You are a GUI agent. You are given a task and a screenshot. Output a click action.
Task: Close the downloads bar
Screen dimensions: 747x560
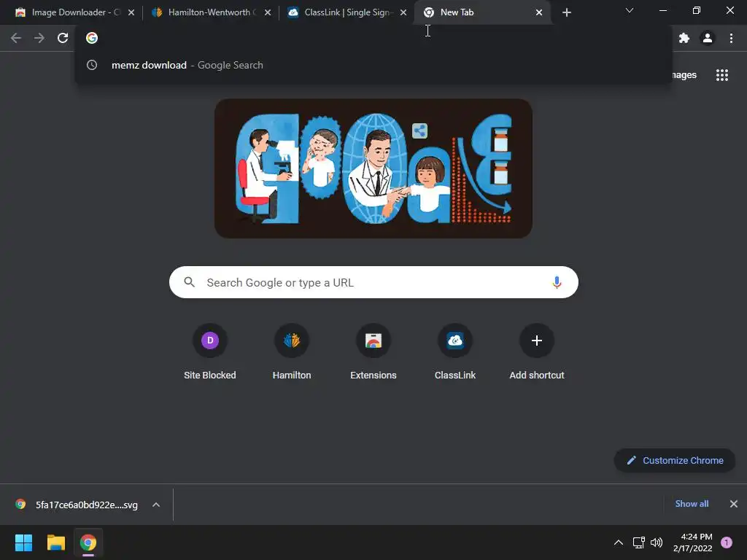pos(734,504)
